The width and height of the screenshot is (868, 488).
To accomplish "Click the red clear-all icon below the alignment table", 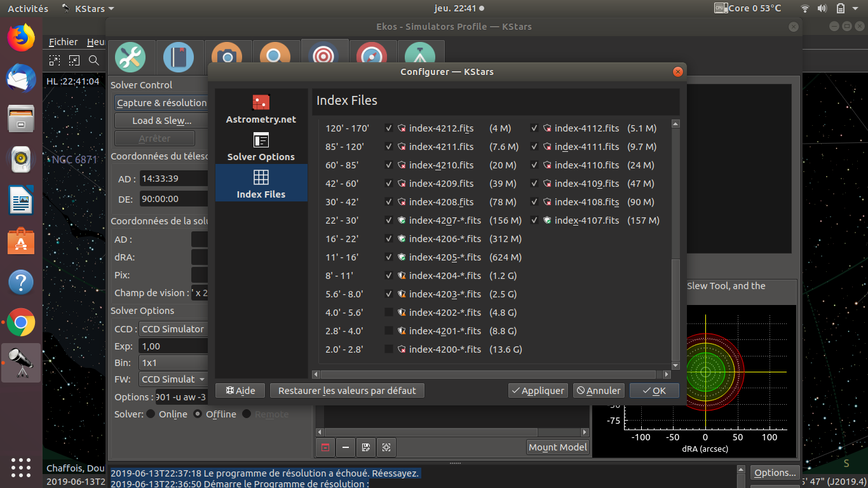I will point(325,447).
